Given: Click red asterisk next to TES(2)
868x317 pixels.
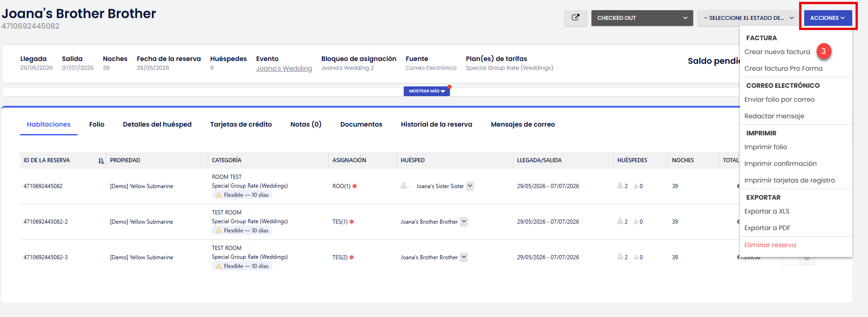Looking at the screenshot, I should (351, 257).
